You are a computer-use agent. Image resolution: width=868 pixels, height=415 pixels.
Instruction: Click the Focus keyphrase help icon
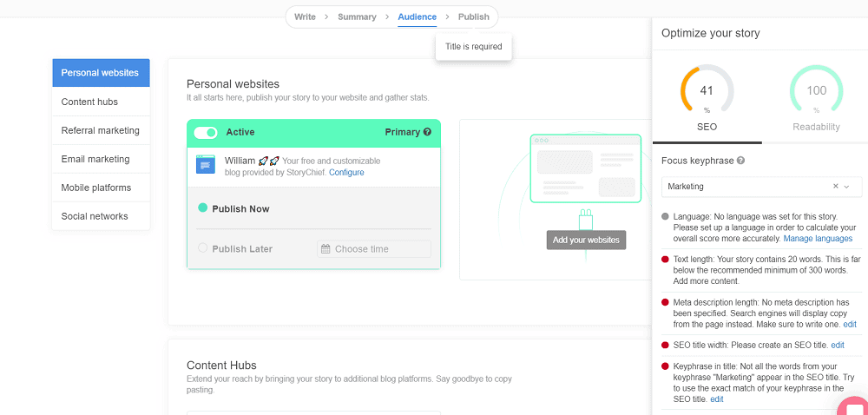[x=740, y=161]
